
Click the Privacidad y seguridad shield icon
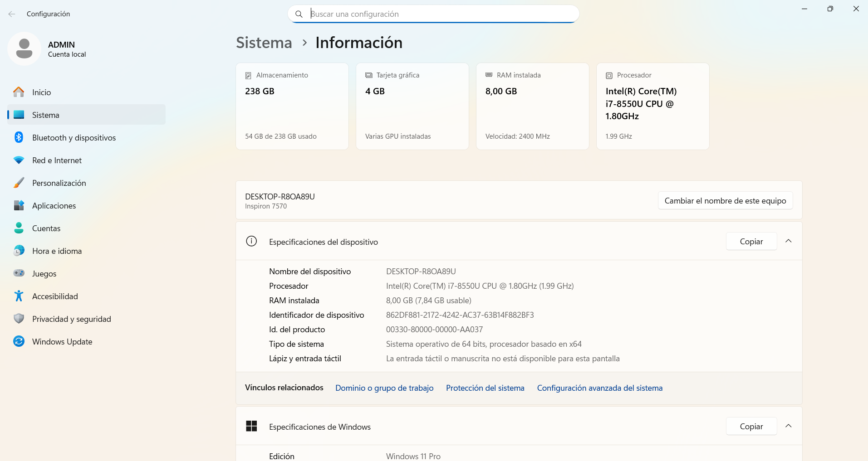[19, 319]
